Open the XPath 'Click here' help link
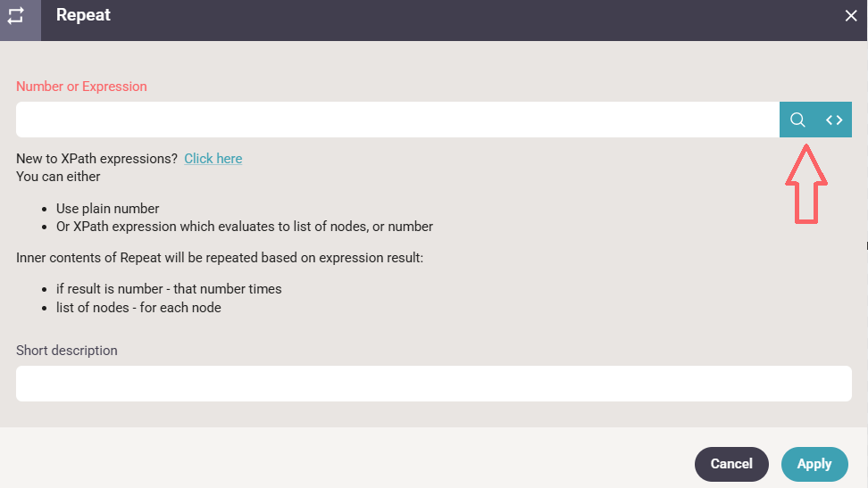The image size is (868, 488). coord(213,159)
